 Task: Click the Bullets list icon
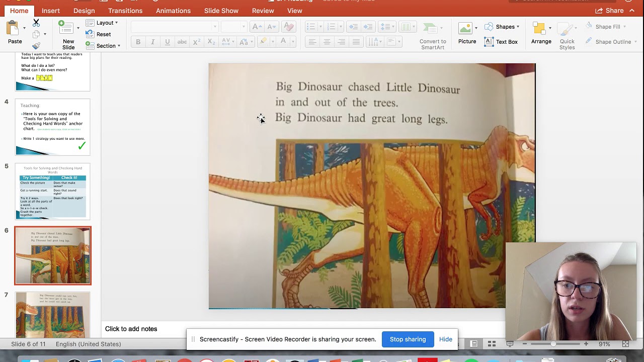[x=310, y=27]
